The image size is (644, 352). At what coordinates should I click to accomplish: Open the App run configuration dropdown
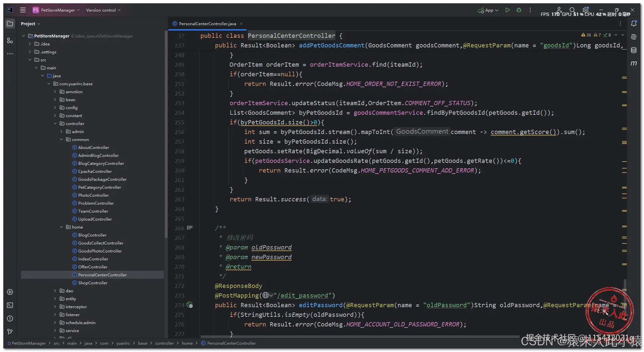[x=488, y=10]
